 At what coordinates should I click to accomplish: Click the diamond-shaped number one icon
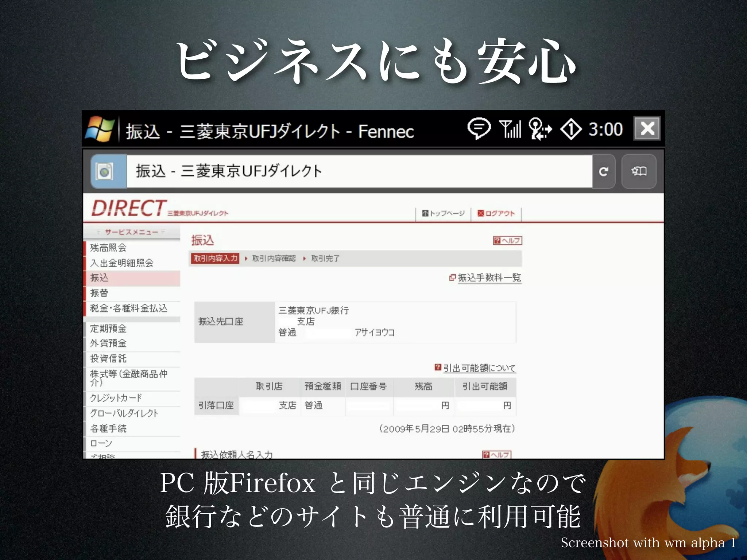[570, 129]
